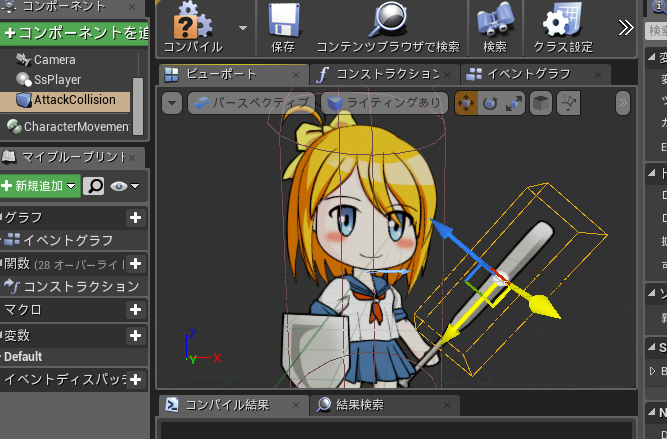Select the AttackCollision component
Viewport: 667px width, 439px height.
pyautogui.click(x=65, y=100)
